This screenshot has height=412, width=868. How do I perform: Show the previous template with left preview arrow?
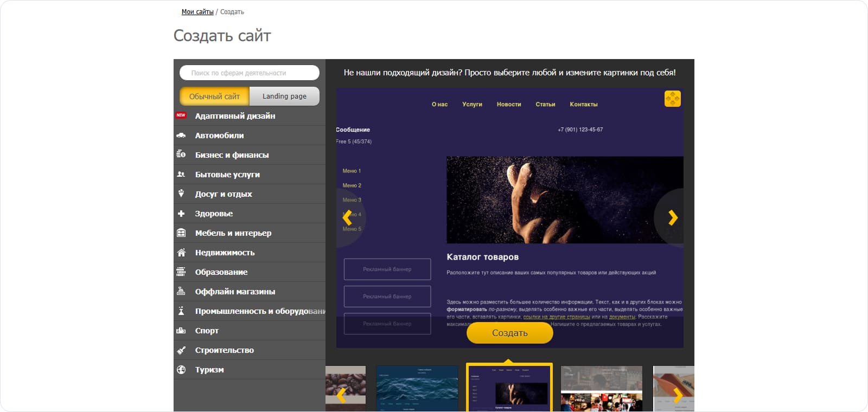coord(347,217)
